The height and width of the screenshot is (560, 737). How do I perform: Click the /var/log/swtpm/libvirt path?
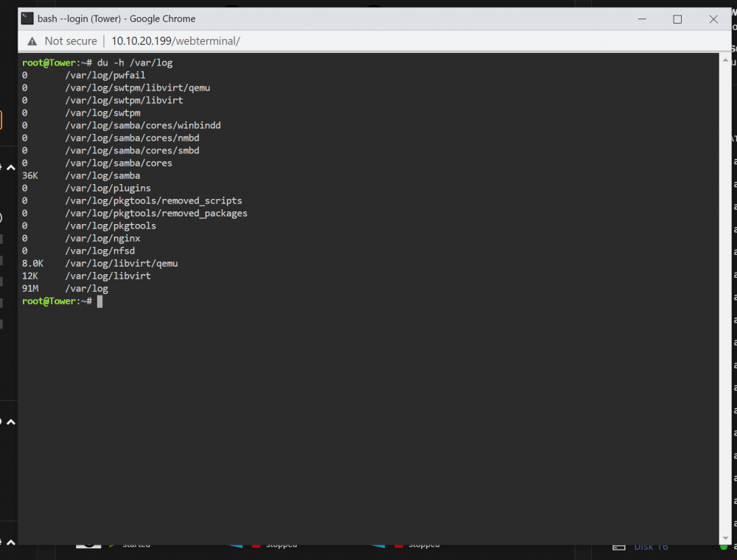124,100
